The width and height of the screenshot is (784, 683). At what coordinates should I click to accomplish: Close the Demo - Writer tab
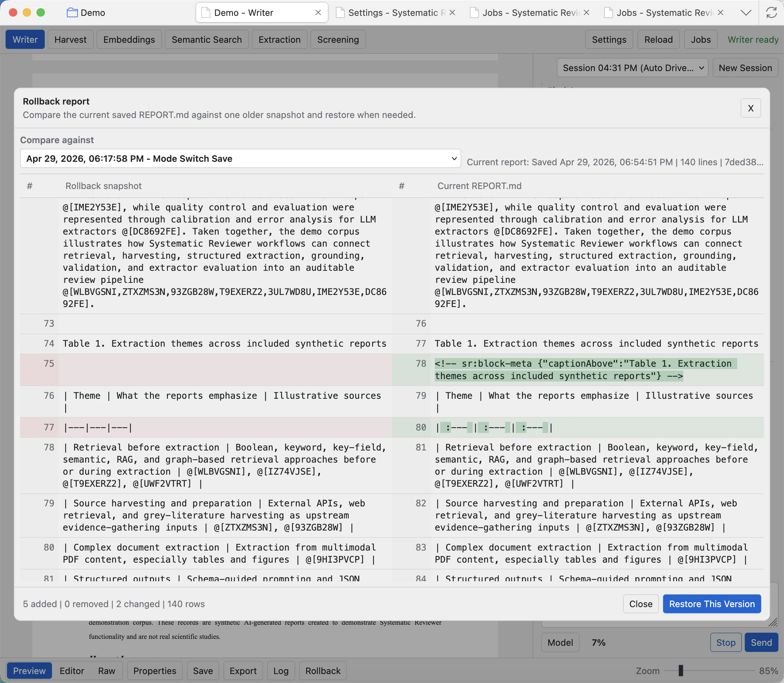(318, 12)
